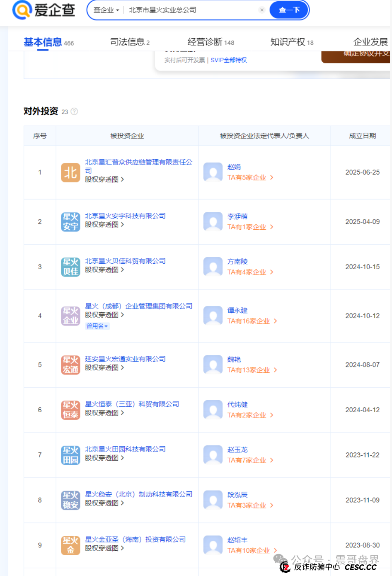Expand 谭永建's TA有16家企业 list
This screenshot has height=576, width=392.
(249, 321)
